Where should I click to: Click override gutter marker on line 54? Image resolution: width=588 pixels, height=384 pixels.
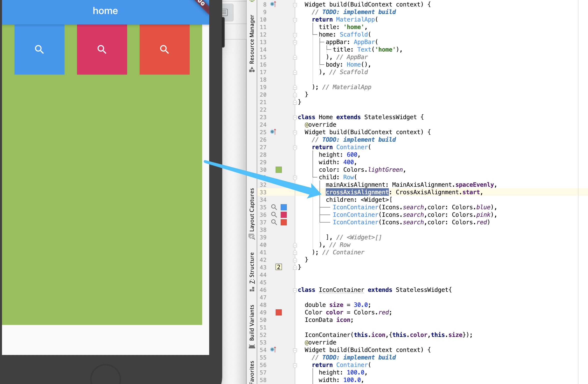273,349
